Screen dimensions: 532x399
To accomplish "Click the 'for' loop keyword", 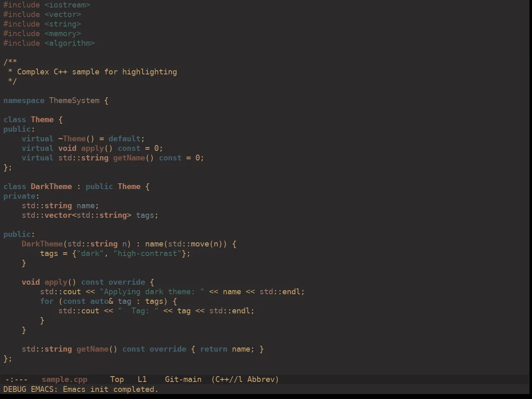I will pos(47,301).
